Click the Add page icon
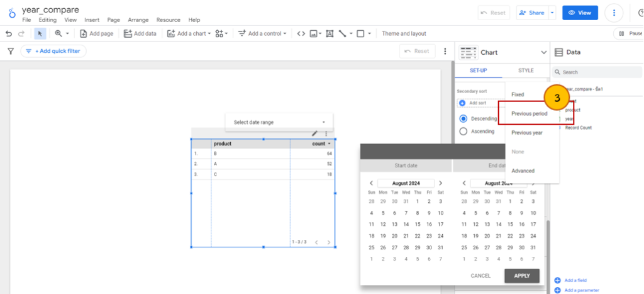The image size is (644, 294). (84, 33)
